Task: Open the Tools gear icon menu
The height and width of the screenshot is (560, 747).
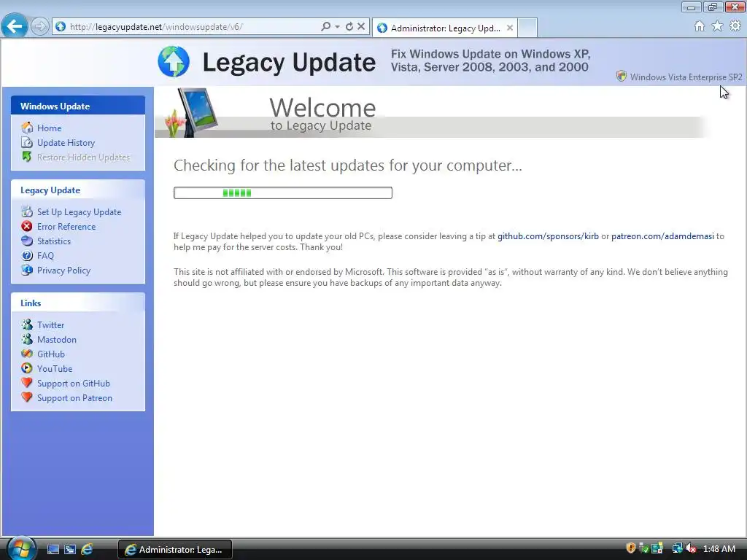Action: 735,26
